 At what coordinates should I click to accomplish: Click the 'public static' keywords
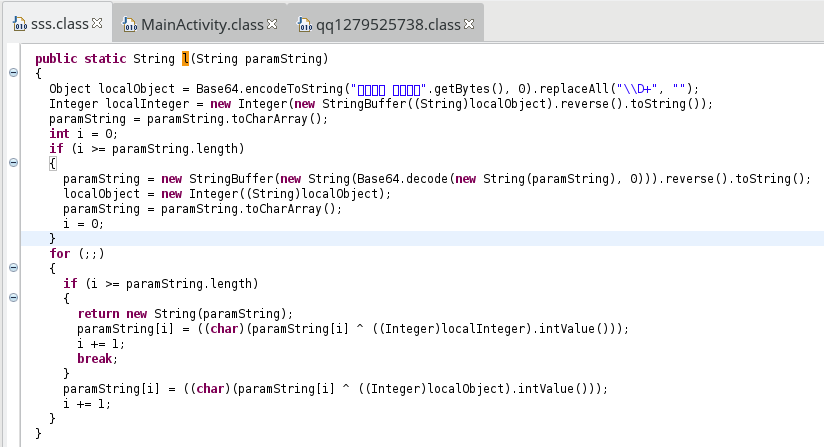point(80,58)
